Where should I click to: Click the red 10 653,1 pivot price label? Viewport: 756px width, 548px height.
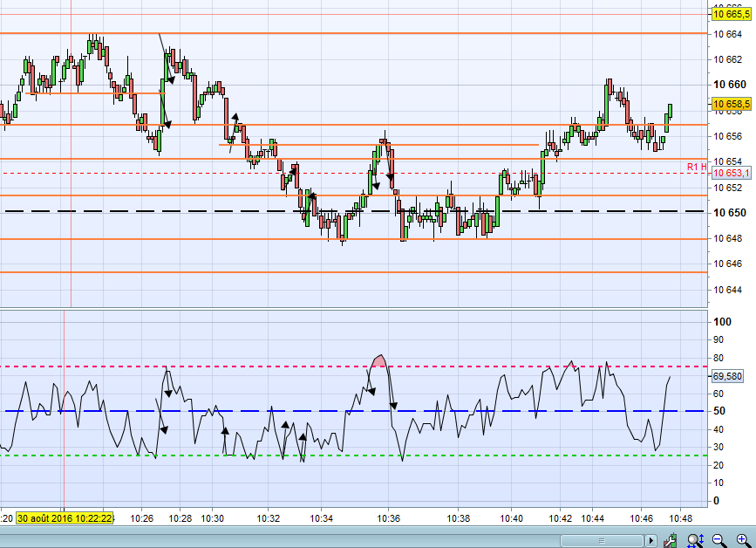coord(731,173)
